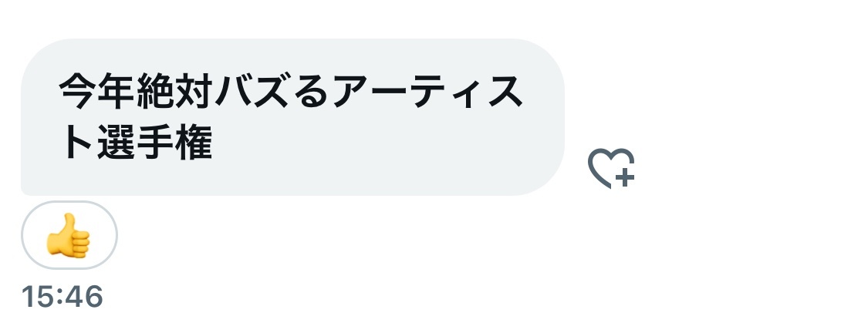Click the heart outline next to the bubble
The width and height of the screenshot is (868, 323).
click(x=610, y=168)
